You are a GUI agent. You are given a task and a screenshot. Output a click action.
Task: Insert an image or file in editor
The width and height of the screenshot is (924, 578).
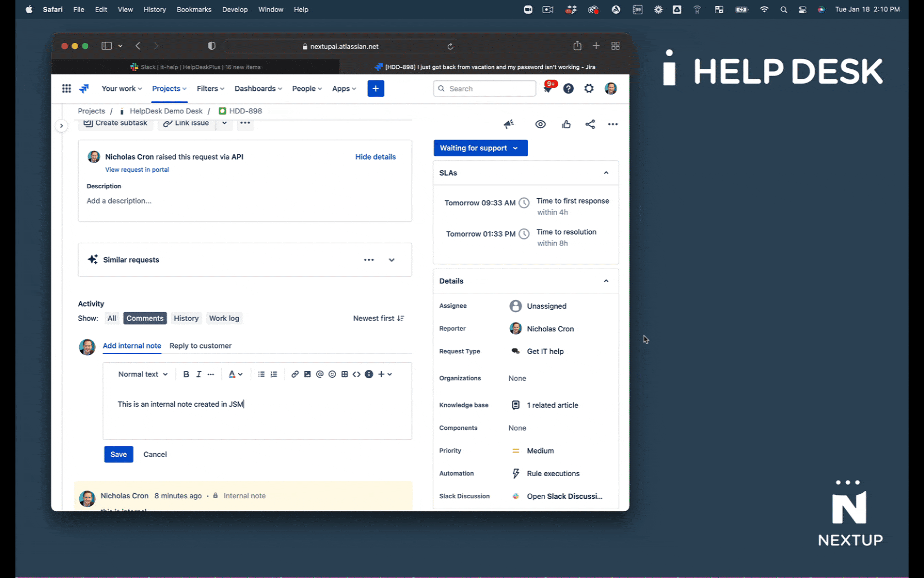[307, 374]
